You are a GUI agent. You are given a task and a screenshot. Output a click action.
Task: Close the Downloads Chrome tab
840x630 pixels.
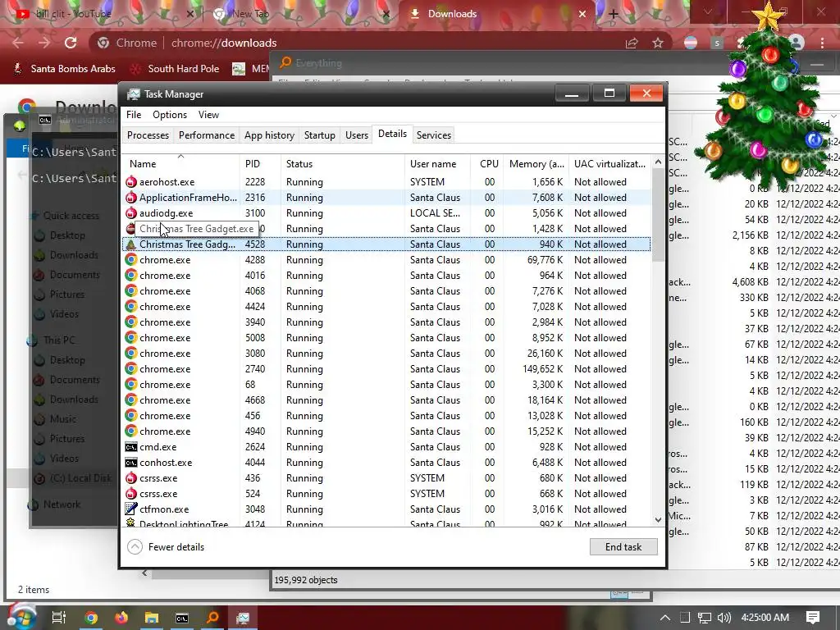pyautogui.click(x=582, y=14)
